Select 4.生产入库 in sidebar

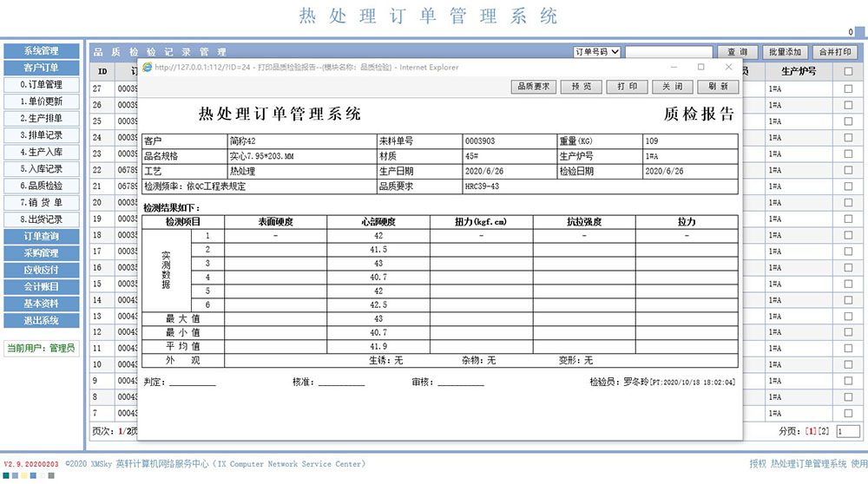[42, 152]
